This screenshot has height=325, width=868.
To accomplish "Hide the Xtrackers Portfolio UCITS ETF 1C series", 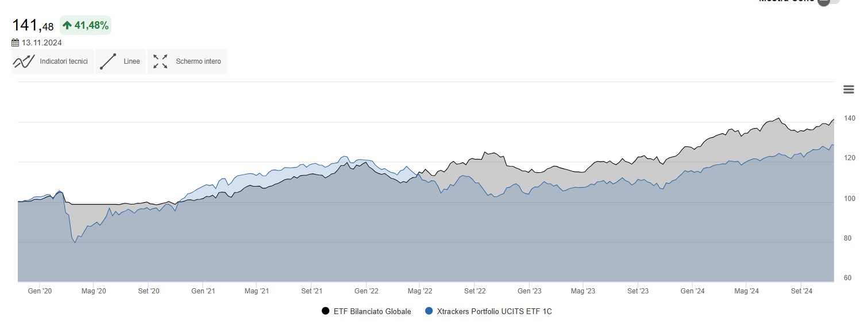I will pyautogui.click(x=494, y=311).
